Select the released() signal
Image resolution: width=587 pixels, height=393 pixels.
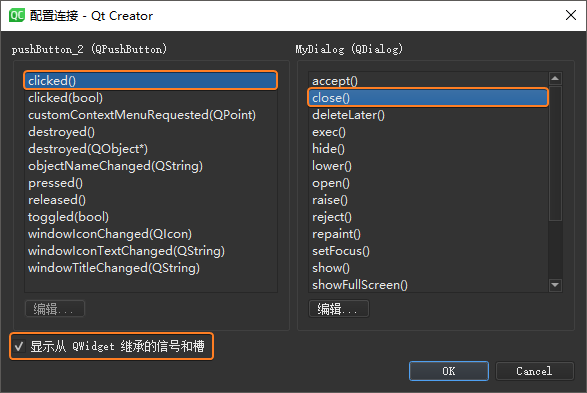151,200
